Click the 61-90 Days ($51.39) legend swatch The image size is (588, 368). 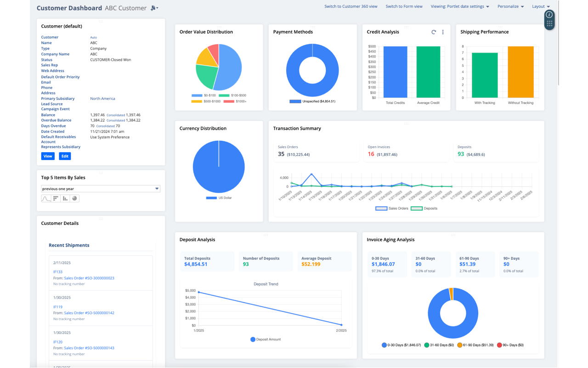[x=460, y=345]
